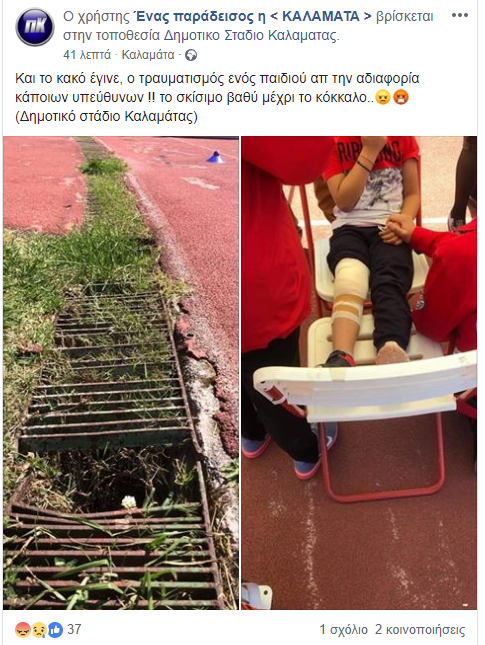
Task: View the 2 κοινοποιήσεις shares
Action: point(420,630)
